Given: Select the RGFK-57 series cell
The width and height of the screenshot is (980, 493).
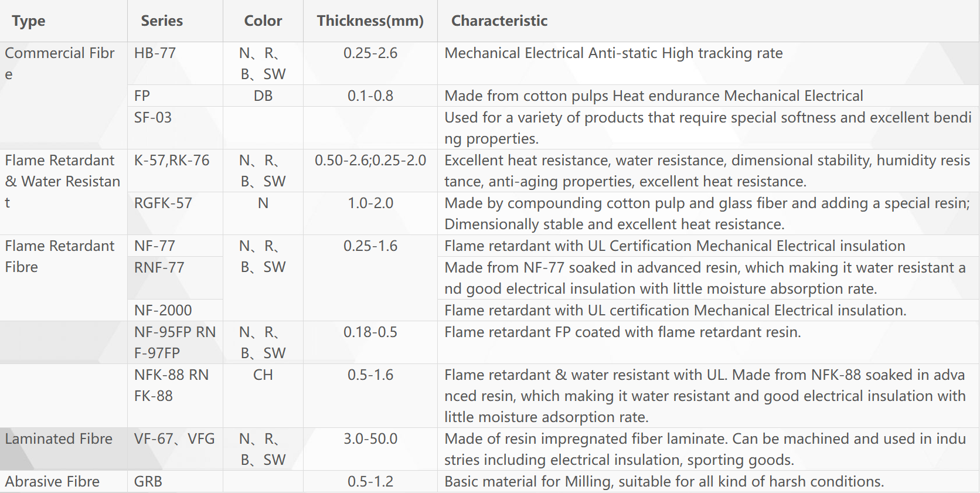Looking at the screenshot, I should pos(175,213).
